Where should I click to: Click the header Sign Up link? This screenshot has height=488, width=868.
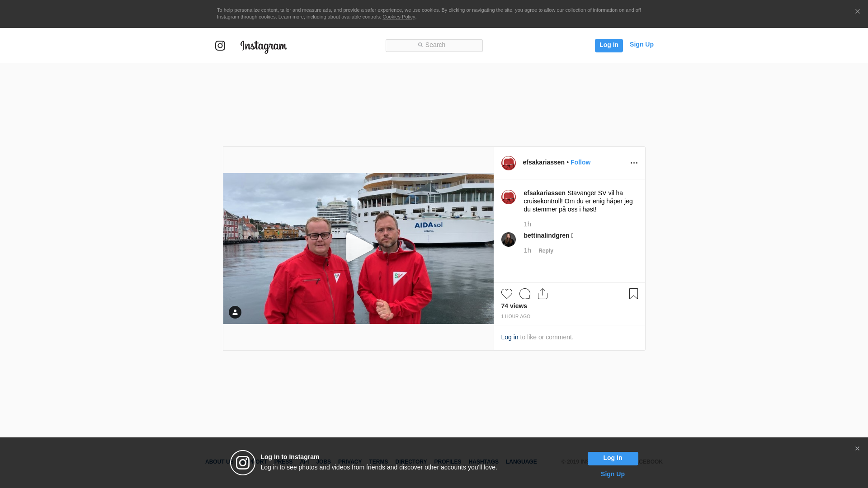[642, 44]
